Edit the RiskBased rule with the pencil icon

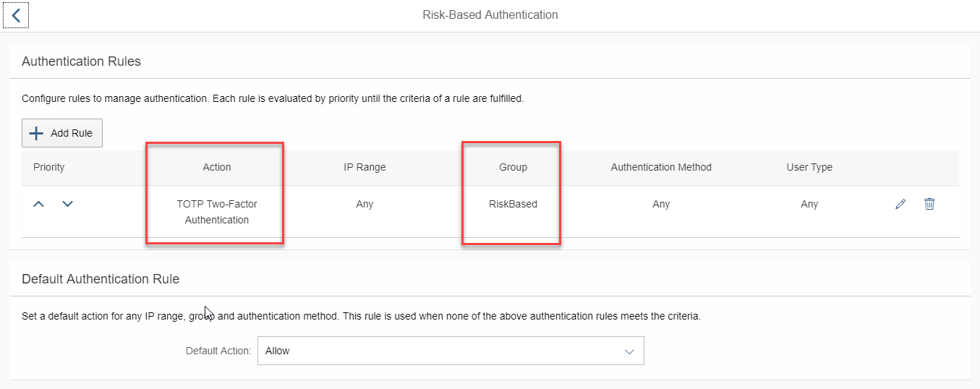[900, 205]
